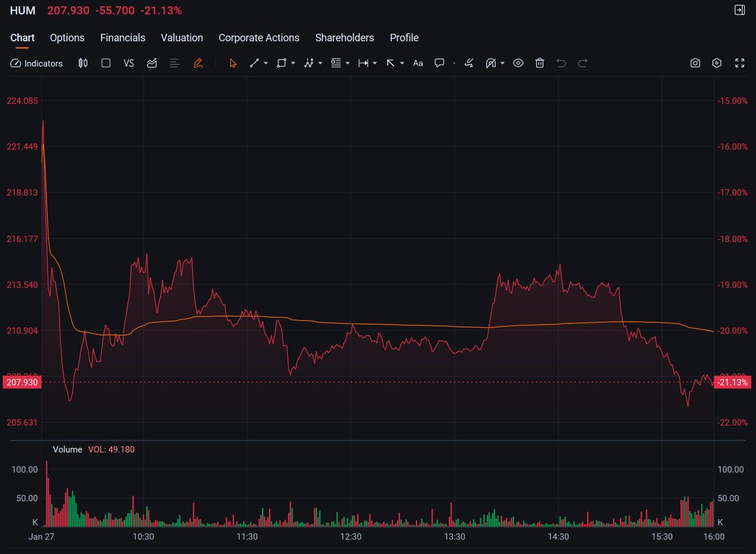756x554 pixels.
Task: Select the trend line drawing tool
Action: coord(255,63)
